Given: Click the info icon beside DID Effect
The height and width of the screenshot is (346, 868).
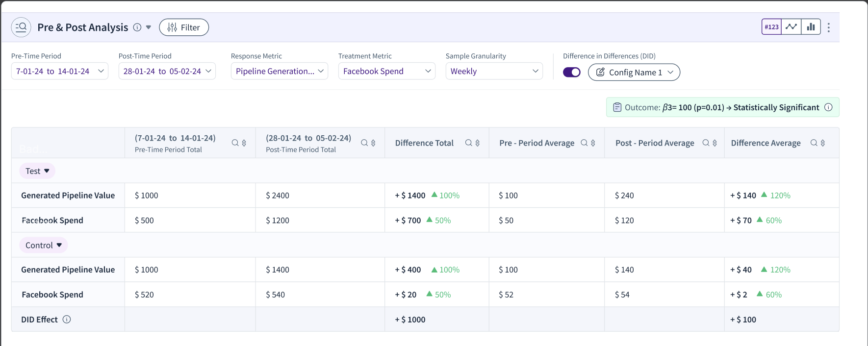Looking at the screenshot, I should pos(67,320).
